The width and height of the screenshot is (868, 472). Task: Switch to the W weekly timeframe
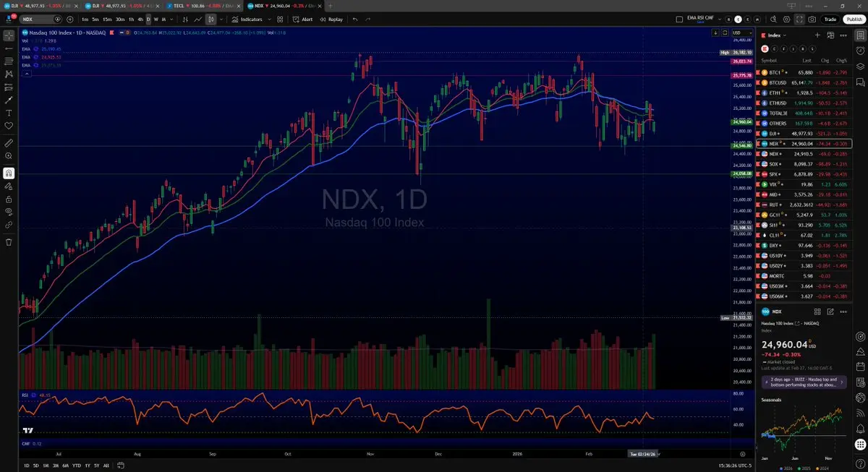pos(156,20)
